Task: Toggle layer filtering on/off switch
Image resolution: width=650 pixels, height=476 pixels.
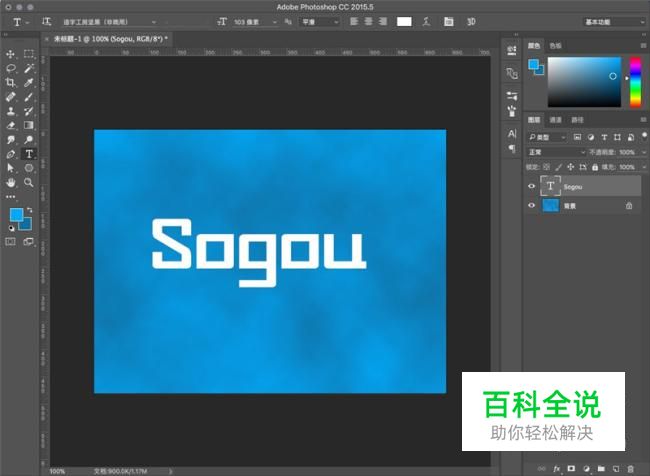Action: (x=644, y=136)
